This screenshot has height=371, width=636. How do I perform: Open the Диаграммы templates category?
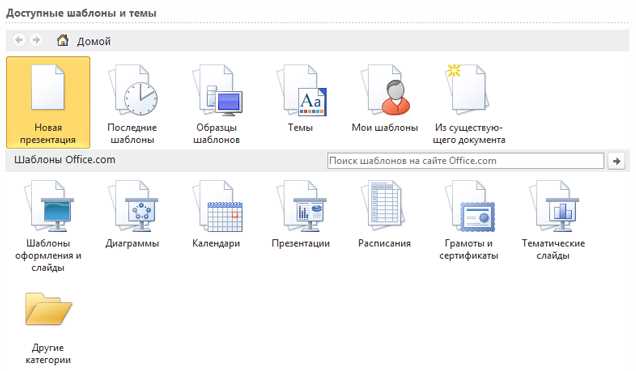(x=132, y=214)
